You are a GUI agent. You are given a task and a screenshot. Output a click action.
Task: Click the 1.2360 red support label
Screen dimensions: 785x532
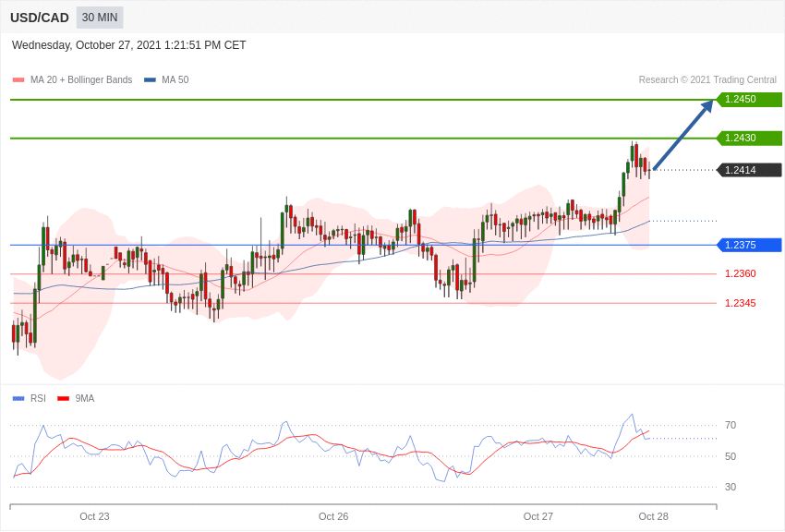741,273
